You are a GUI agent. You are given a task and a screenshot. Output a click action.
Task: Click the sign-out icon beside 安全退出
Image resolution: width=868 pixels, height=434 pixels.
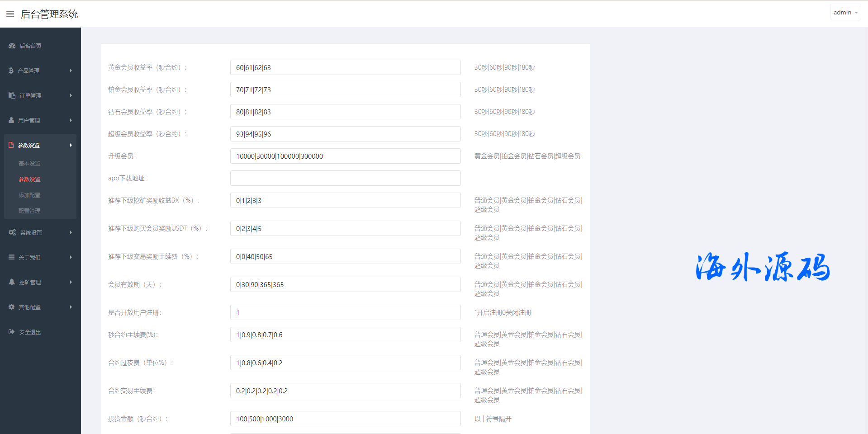(12, 332)
